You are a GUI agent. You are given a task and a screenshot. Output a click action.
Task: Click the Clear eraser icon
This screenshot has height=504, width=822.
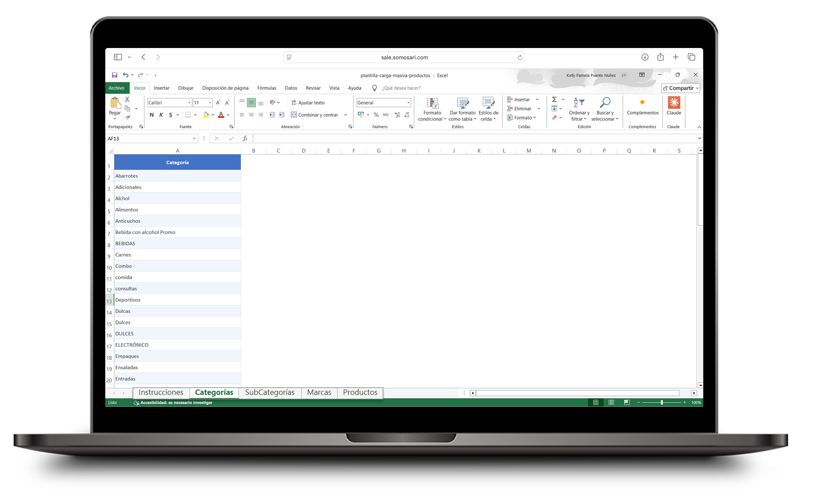[554, 118]
